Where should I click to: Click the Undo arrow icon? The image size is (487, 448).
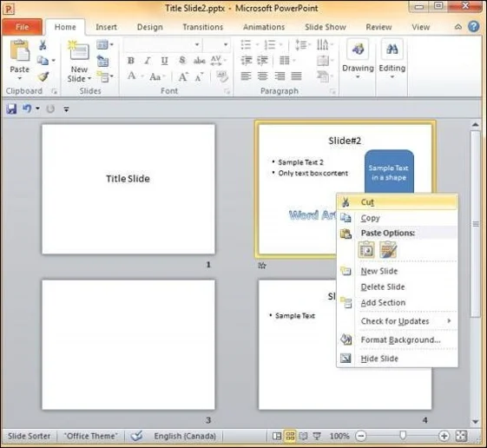click(27, 109)
